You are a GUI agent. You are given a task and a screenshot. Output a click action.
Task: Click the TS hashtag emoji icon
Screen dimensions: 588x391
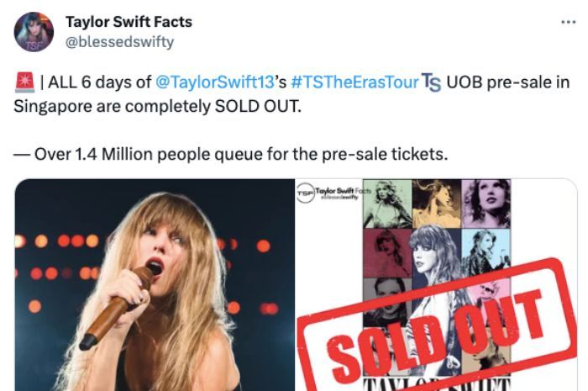[x=431, y=82]
